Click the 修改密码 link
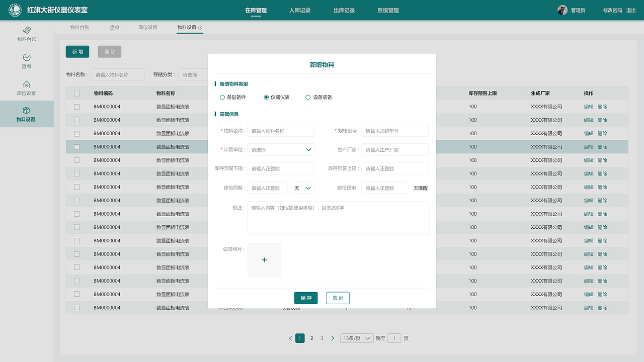This screenshot has height=362, width=644. click(612, 10)
